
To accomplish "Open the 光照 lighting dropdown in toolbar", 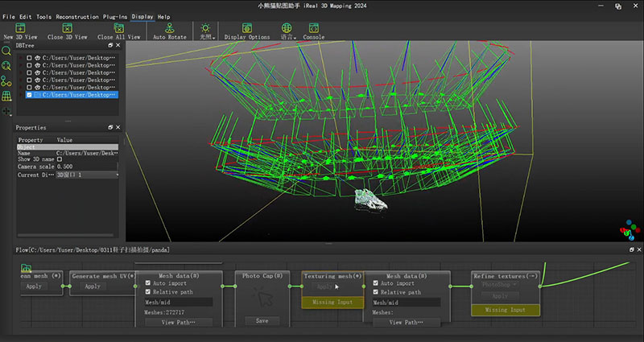I will 206,31.
